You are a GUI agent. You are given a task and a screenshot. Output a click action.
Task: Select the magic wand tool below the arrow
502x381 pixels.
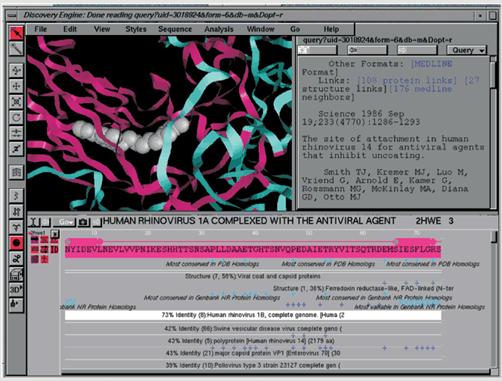[16, 48]
